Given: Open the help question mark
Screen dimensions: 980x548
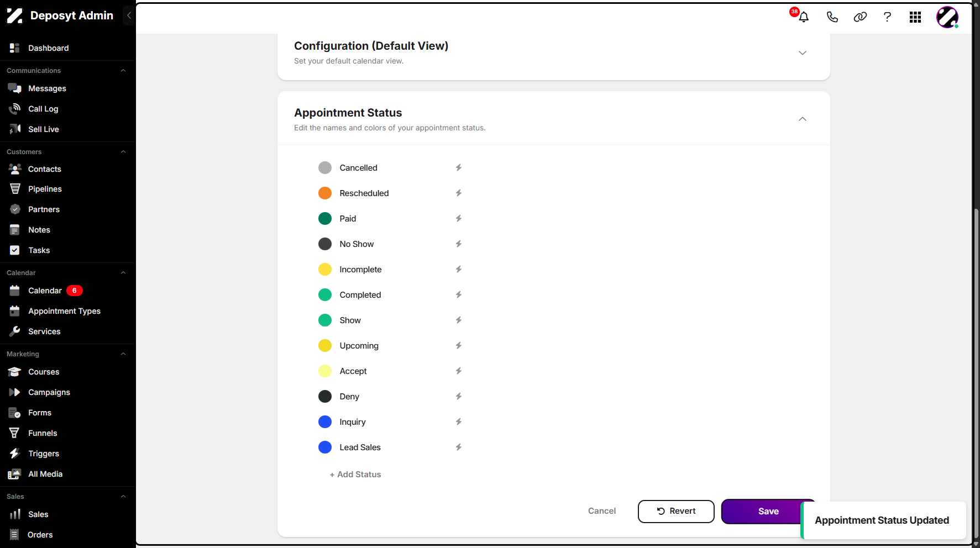Looking at the screenshot, I should (x=888, y=17).
